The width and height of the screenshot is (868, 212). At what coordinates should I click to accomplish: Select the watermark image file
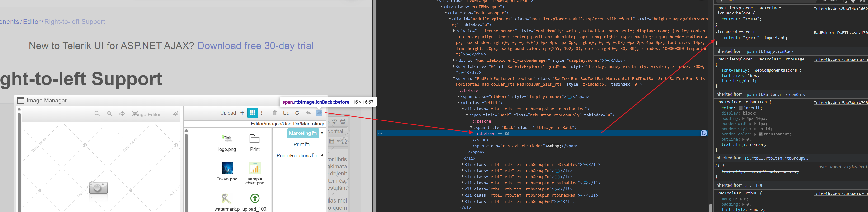point(227,202)
